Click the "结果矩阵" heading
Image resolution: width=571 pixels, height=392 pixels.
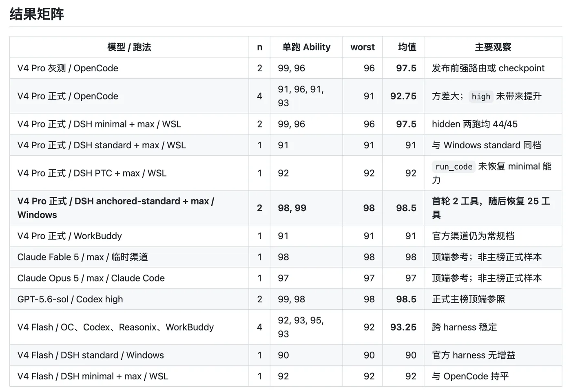[37, 14]
